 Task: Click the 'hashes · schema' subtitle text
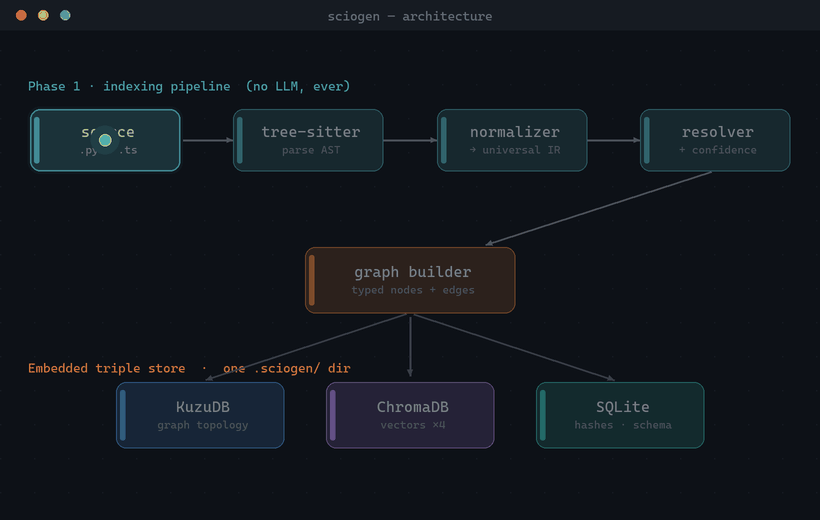click(x=623, y=425)
